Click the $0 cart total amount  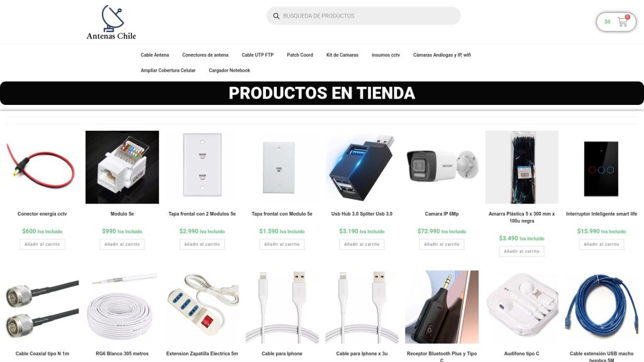tap(608, 22)
